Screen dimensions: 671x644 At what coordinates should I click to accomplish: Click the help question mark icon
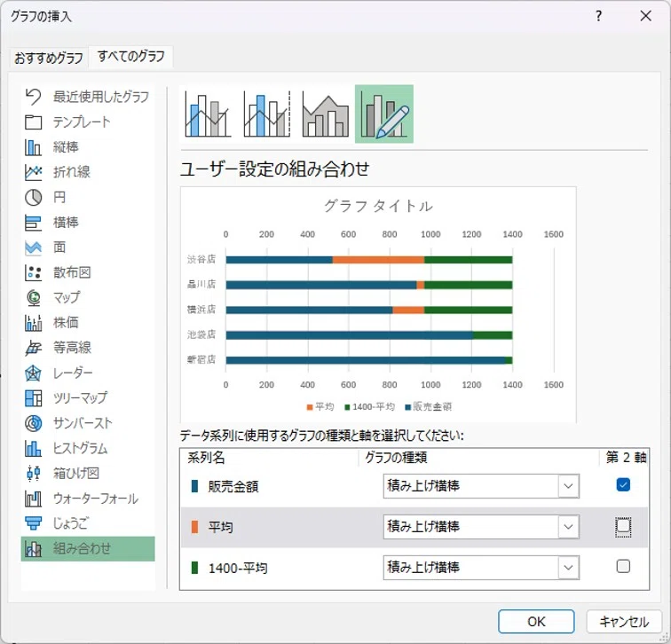click(x=599, y=16)
